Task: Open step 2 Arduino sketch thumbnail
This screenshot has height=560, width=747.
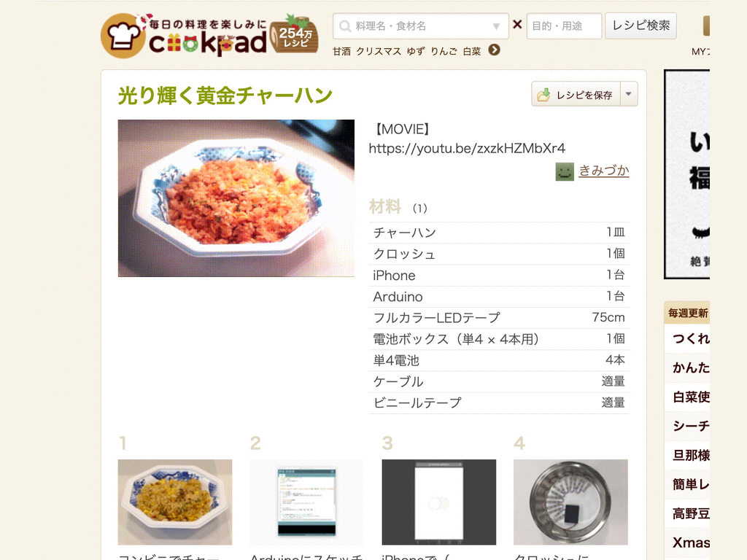Action: pos(307,502)
